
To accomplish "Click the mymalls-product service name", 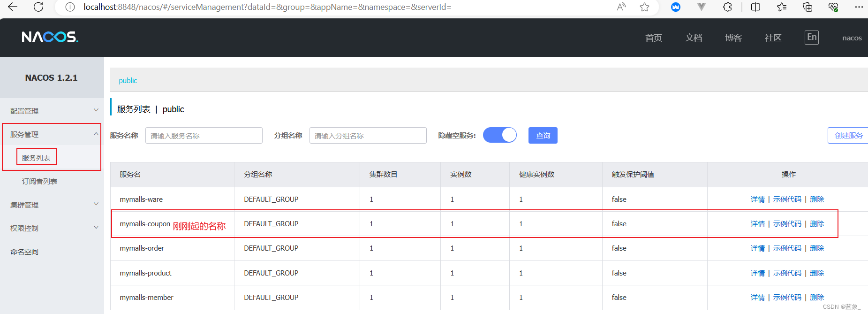I will (145, 273).
